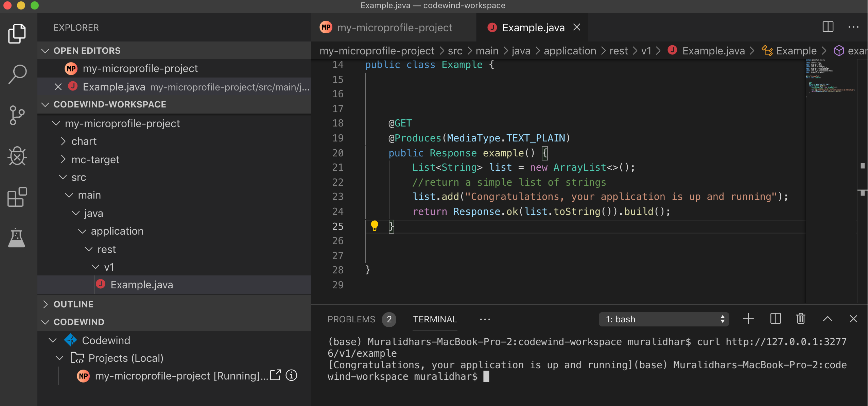Open the Debug view bug icon
Viewport: 868px width, 406px height.
(17, 156)
